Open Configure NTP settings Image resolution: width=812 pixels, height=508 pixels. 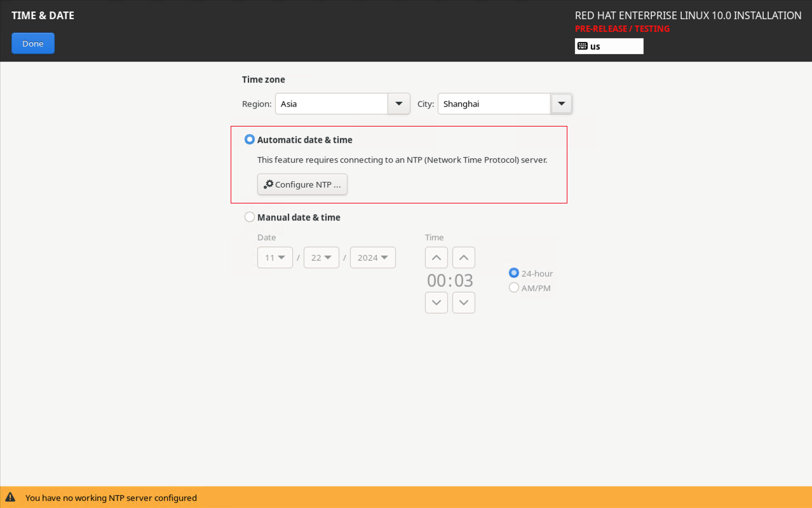point(302,184)
